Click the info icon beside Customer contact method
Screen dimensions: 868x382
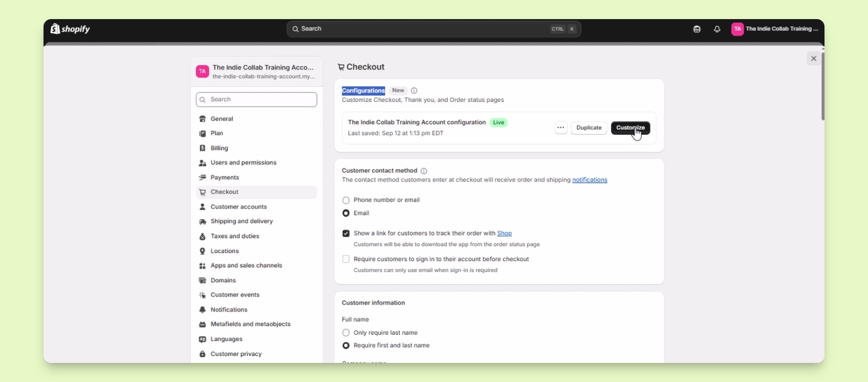424,171
